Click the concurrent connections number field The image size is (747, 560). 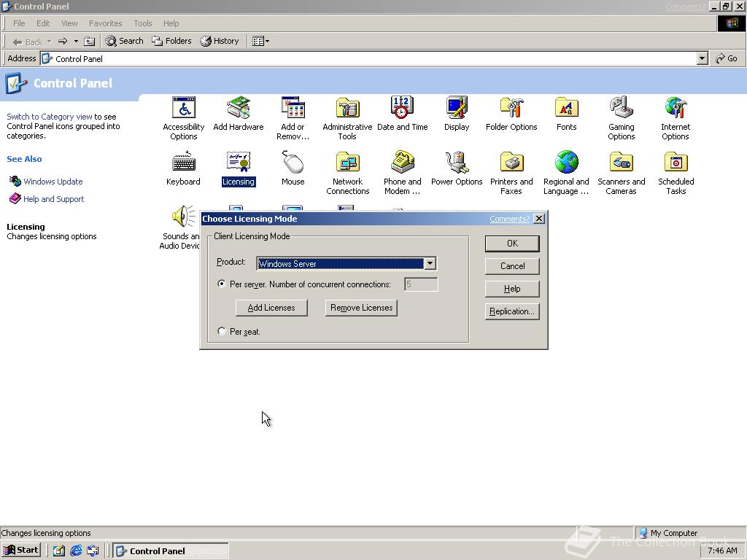point(421,284)
